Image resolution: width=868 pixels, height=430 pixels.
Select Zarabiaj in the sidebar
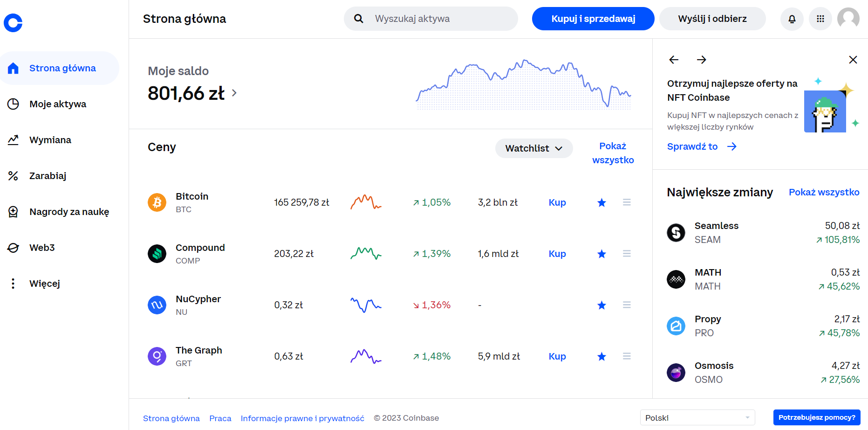(x=48, y=176)
